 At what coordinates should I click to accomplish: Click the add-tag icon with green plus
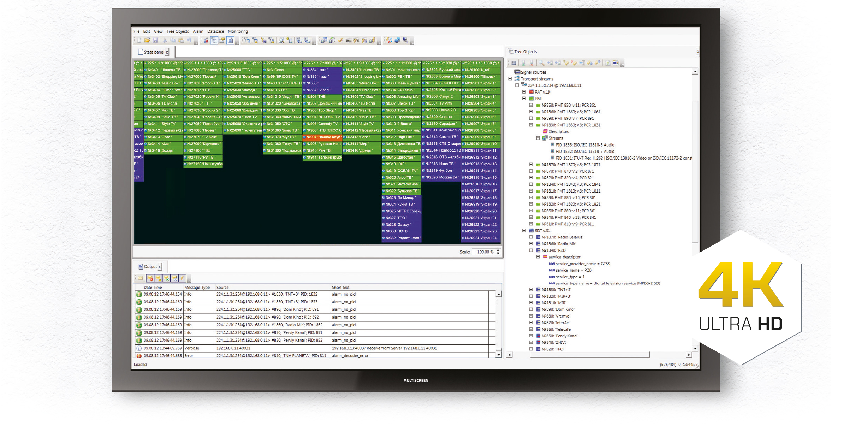(x=566, y=63)
